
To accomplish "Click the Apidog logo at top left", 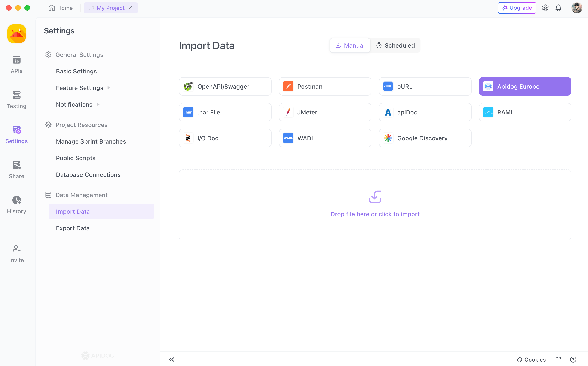I will pyautogui.click(x=16, y=34).
